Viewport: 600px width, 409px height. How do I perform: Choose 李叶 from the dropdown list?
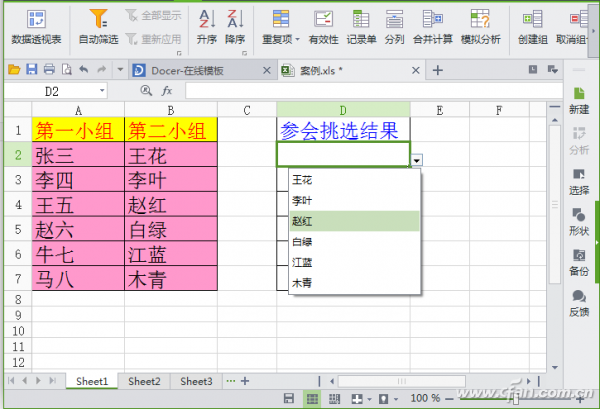coord(354,200)
